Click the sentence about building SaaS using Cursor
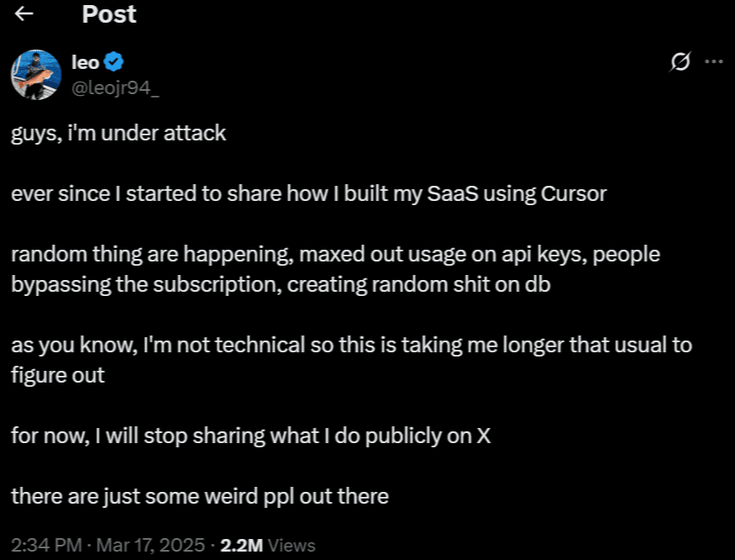 [x=309, y=193]
